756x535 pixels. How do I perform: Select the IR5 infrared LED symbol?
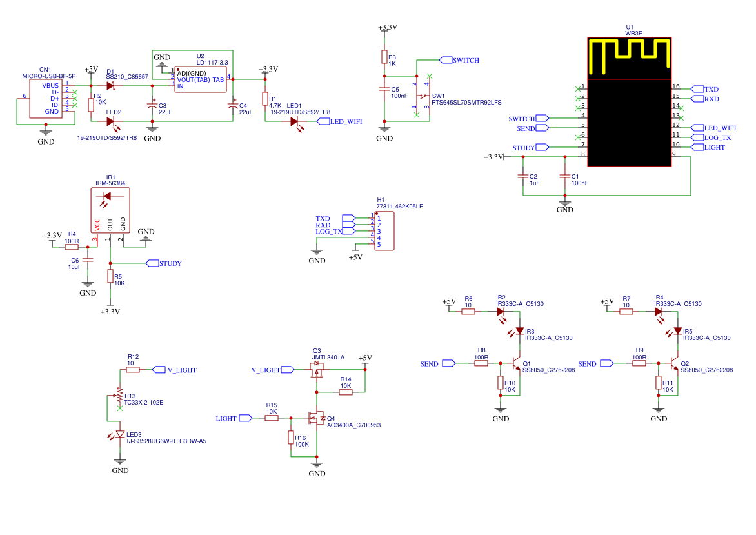pos(675,331)
